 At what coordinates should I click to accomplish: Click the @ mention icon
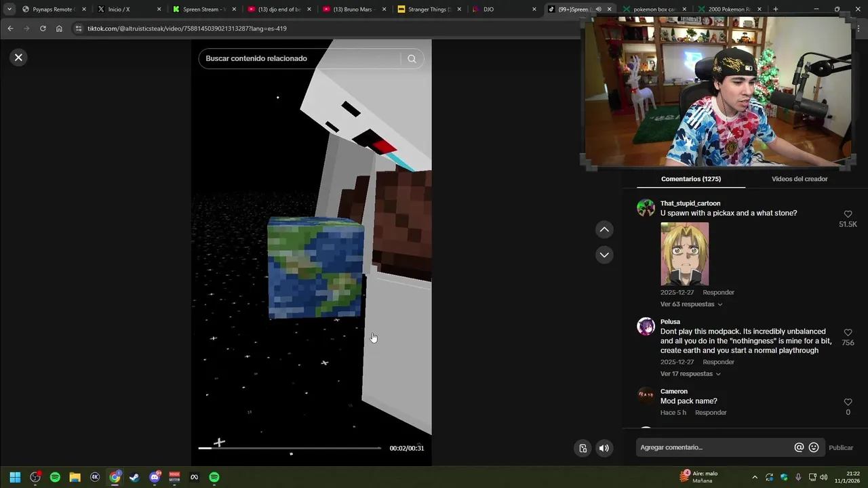point(799,447)
